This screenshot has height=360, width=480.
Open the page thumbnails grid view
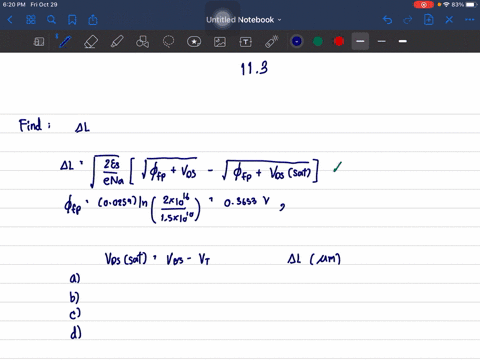(31, 20)
